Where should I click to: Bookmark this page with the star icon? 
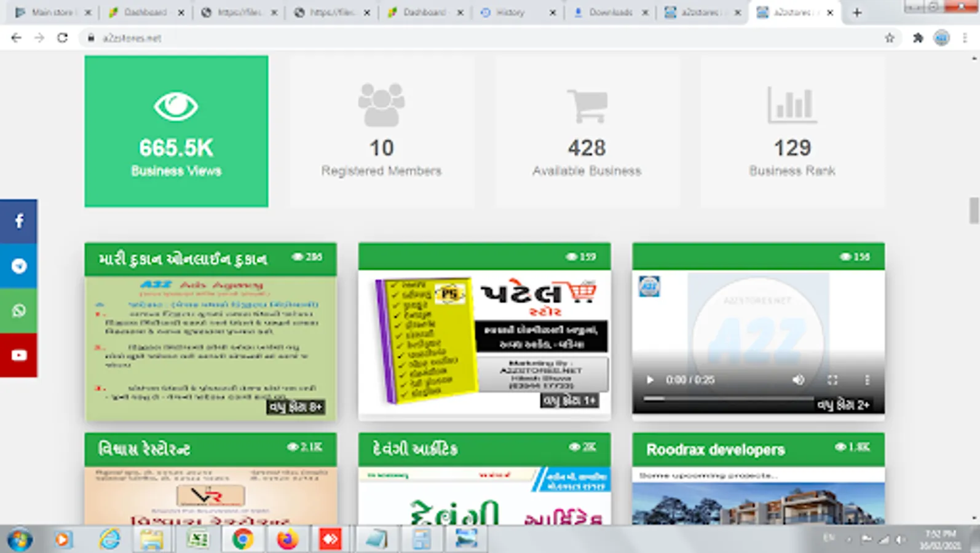(x=889, y=38)
